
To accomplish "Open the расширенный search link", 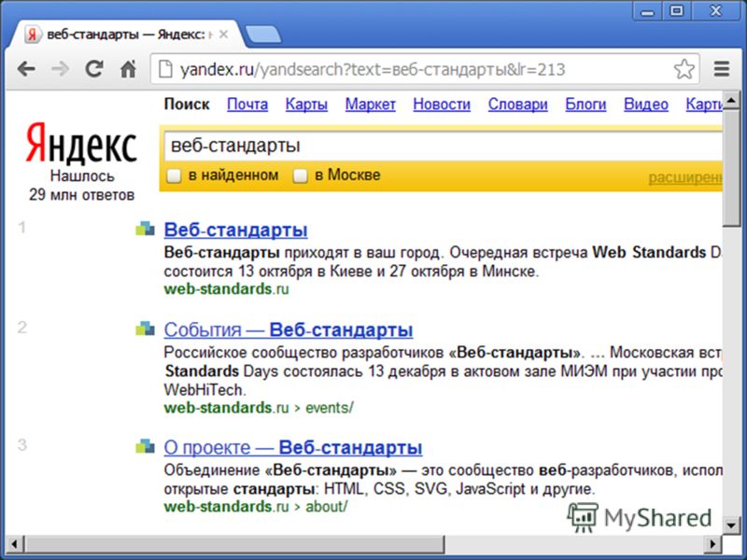I will [685, 177].
